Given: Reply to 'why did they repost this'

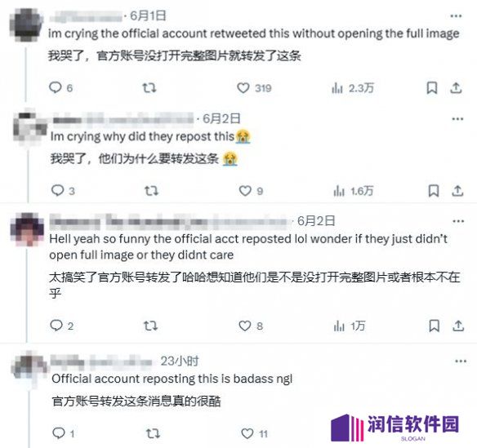Looking at the screenshot, I should point(63,191).
